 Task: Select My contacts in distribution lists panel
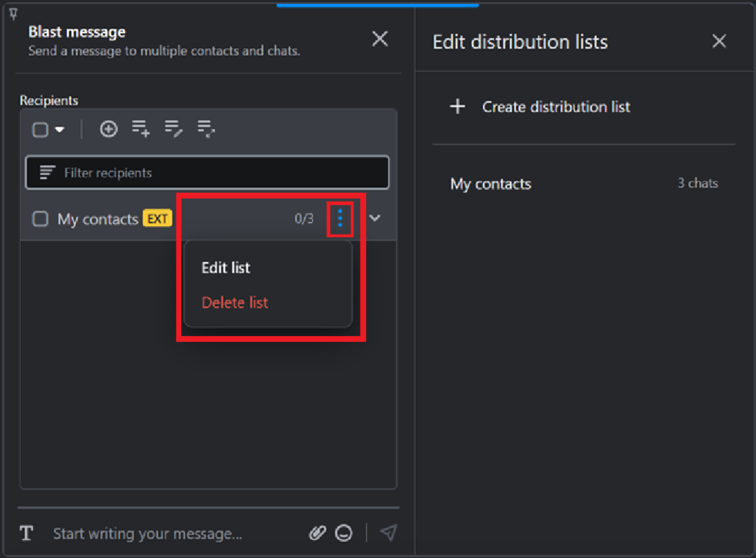(x=491, y=184)
